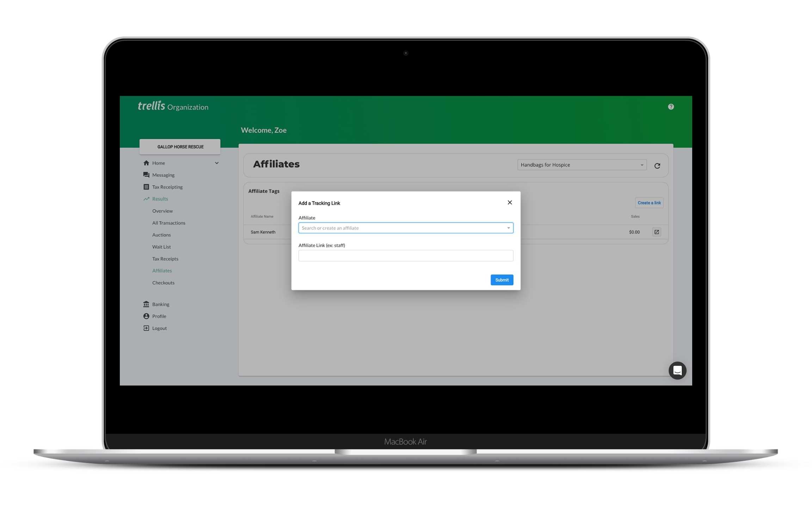Select the Checkouts menu item
812x508 pixels.
tap(163, 283)
